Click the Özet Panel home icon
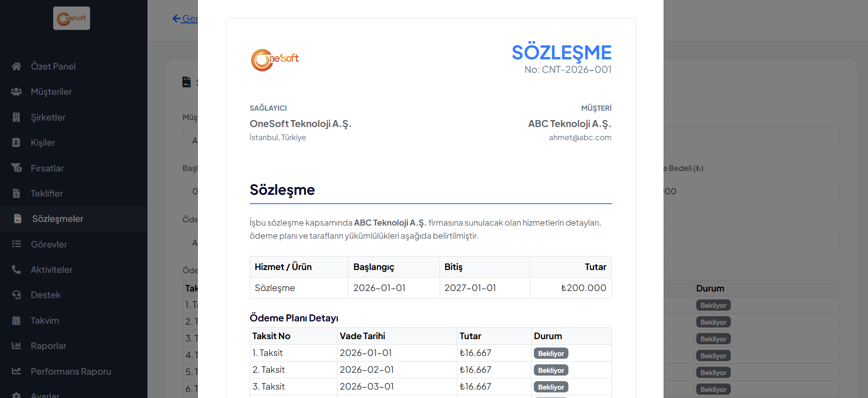This screenshot has height=398, width=868. pos(16,66)
